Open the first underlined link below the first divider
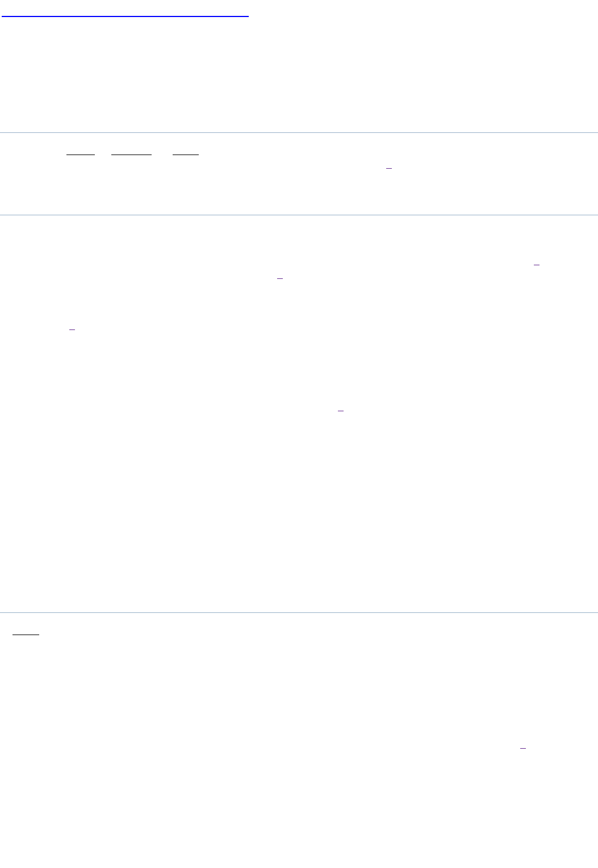The height and width of the screenshot is (868, 598). click(81, 154)
